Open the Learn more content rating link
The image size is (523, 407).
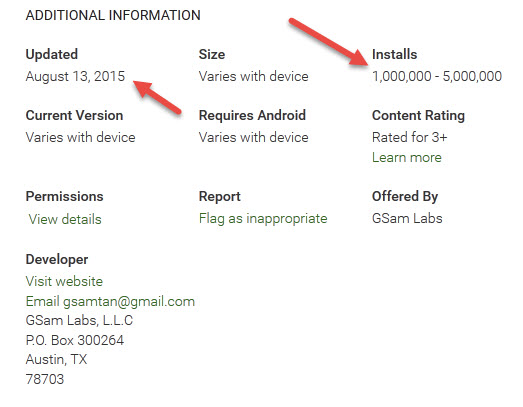407,157
